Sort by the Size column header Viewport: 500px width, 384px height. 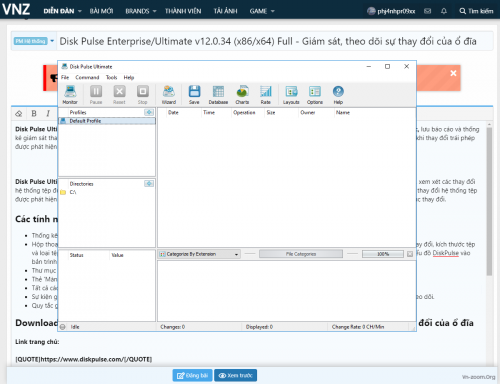271,112
